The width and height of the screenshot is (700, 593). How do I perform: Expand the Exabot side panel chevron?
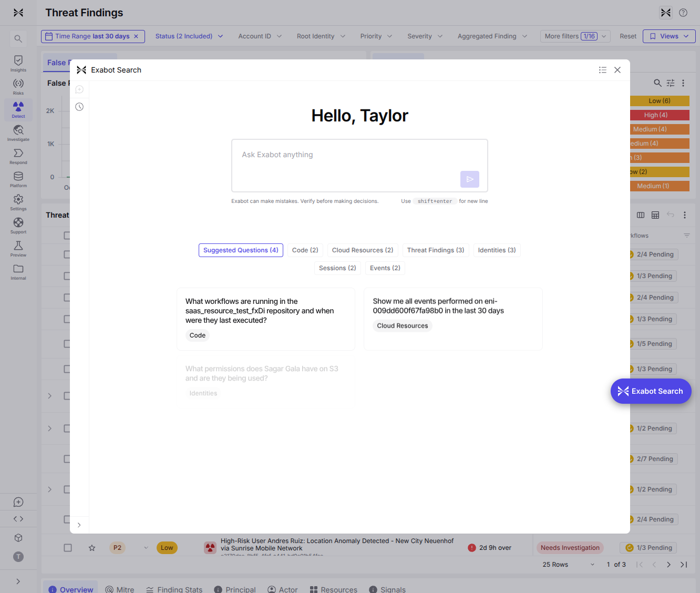click(79, 525)
